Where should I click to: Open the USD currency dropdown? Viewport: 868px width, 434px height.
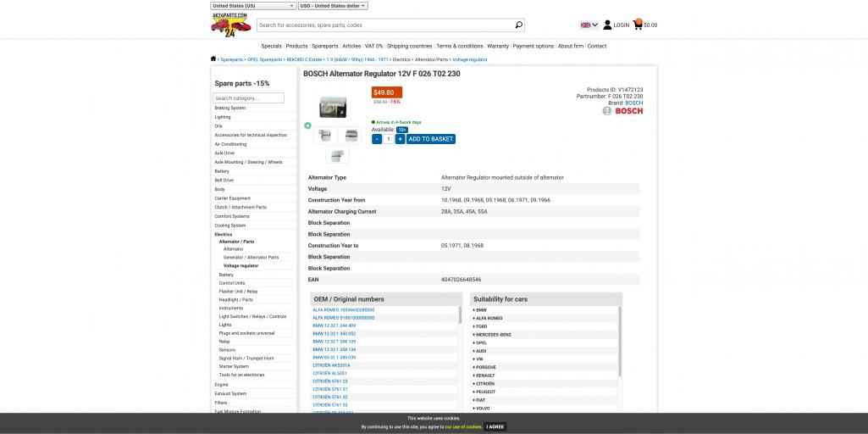point(333,6)
